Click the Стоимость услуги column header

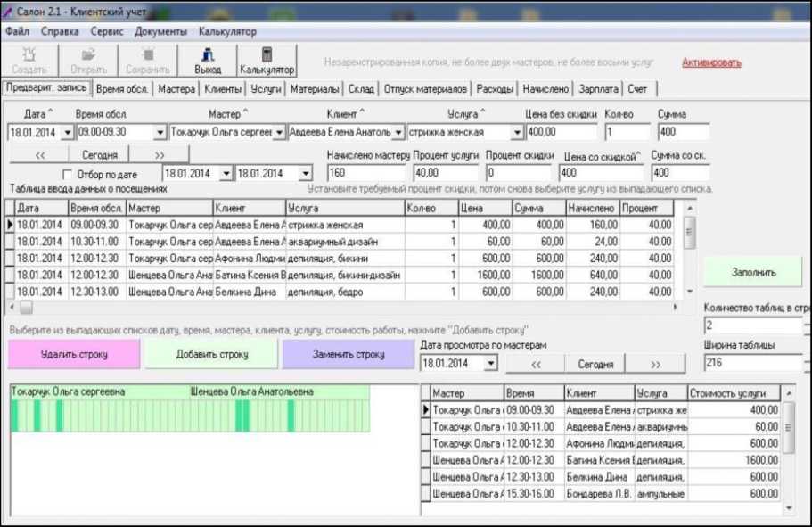click(734, 393)
